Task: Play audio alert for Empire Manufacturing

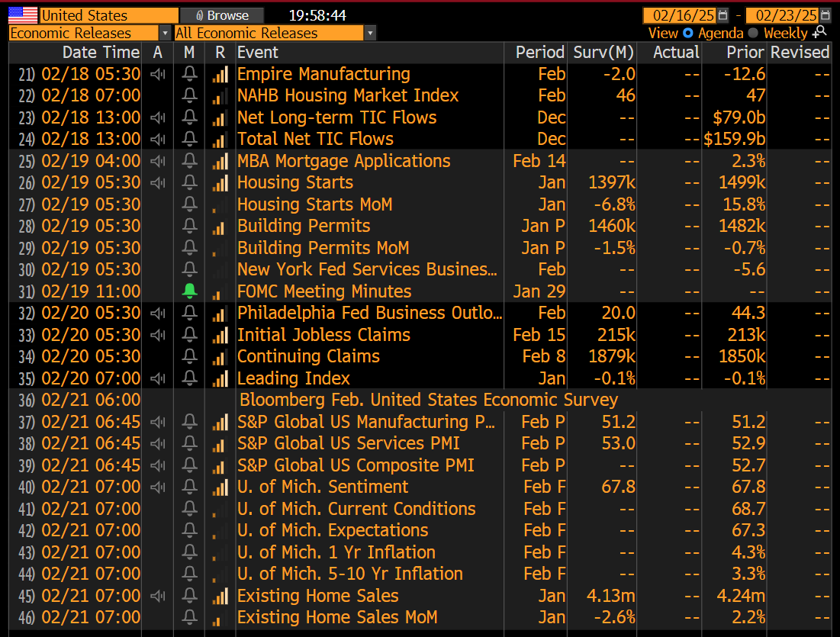Action: [157, 74]
